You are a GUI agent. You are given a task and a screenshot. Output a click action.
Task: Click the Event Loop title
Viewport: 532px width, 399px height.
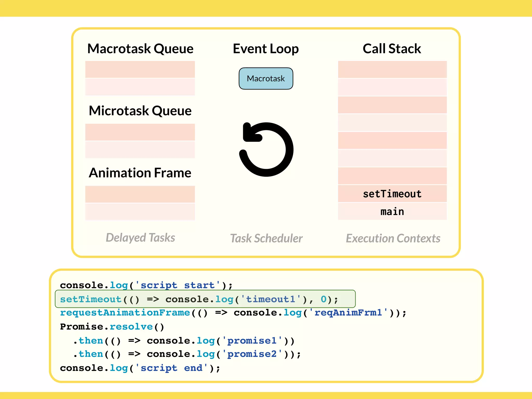point(266,49)
